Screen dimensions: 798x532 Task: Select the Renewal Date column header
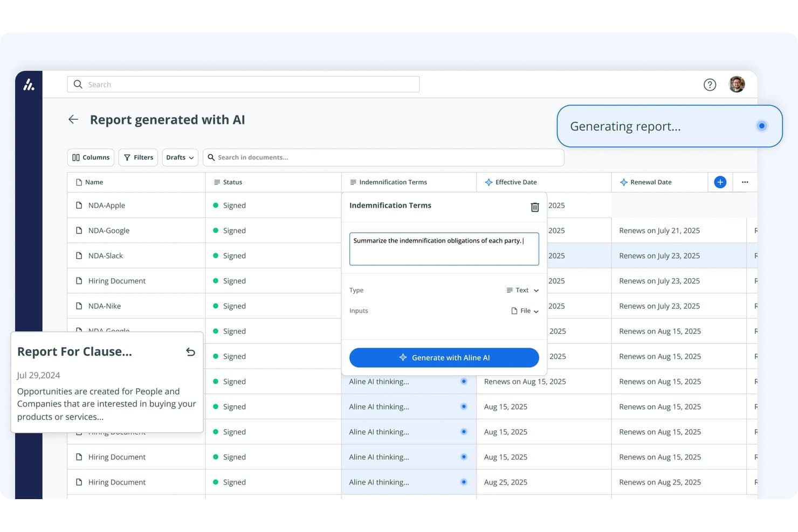tap(659, 182)
